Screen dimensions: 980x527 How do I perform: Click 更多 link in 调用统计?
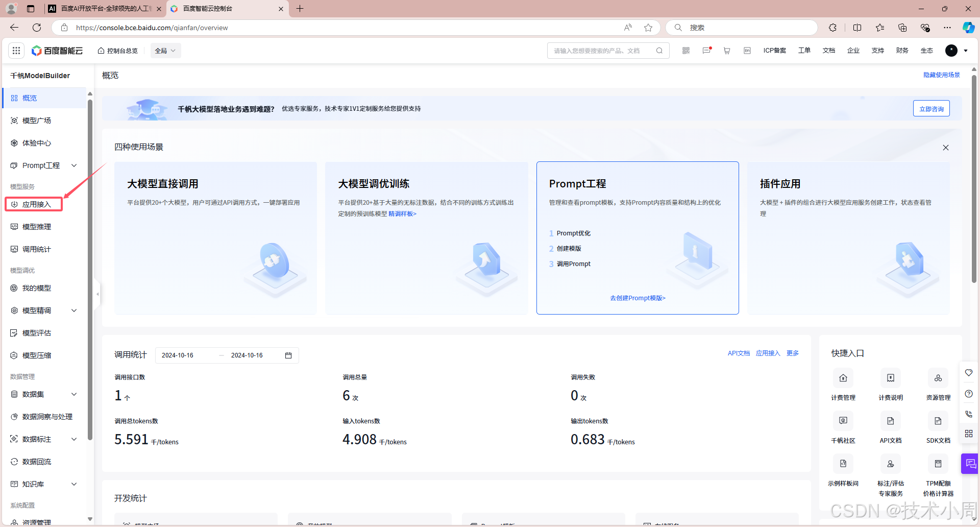[792, 353]
